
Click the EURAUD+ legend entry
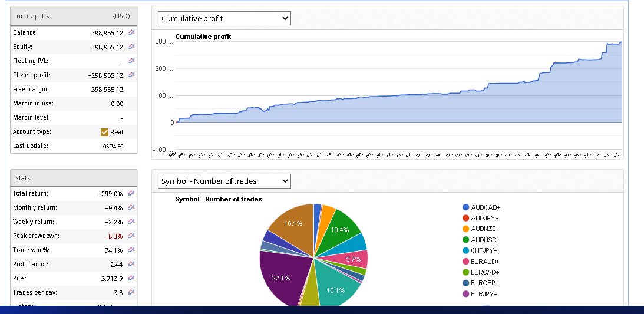click(x=485, y=262)
